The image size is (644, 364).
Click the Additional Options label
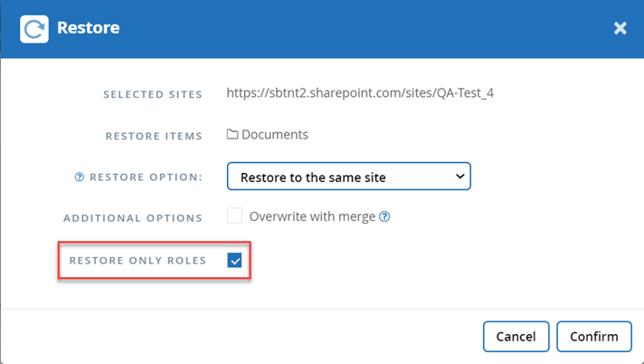click(132, 218)
